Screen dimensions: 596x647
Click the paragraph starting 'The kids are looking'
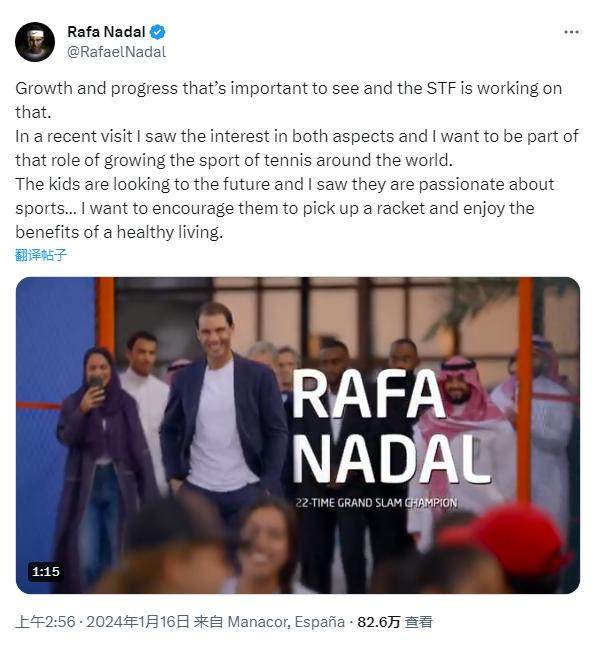(x=284, y=208)
